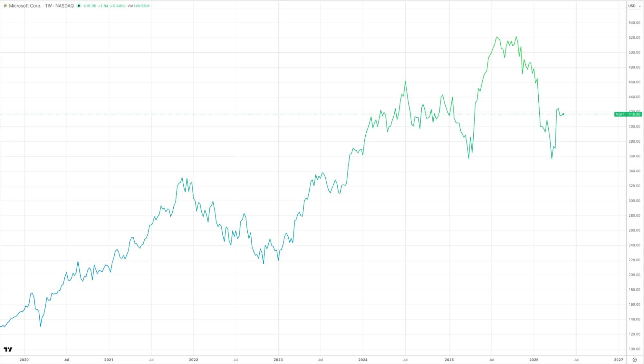Click the 2023 label on time axis

pos(278,360)
